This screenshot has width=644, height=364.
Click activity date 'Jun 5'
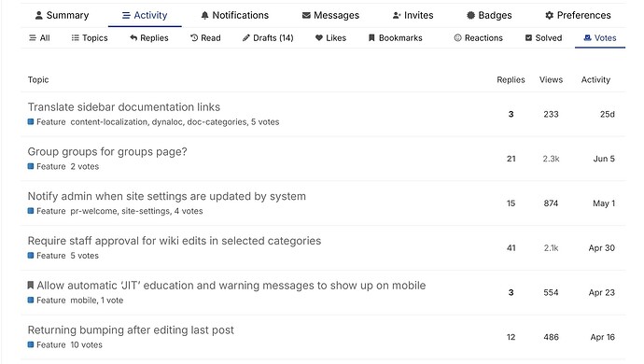coord(604,159)
